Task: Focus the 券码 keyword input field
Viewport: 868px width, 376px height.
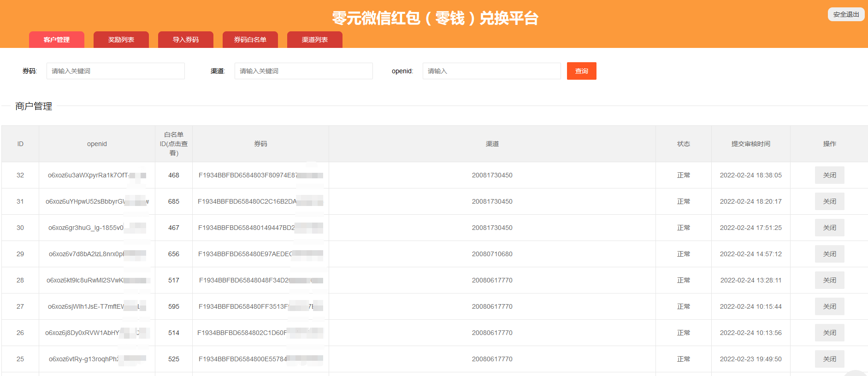Action: click(116, 71)
